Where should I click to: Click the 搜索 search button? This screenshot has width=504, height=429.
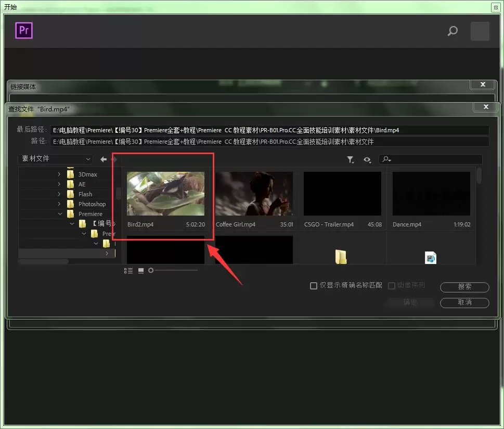464,287
